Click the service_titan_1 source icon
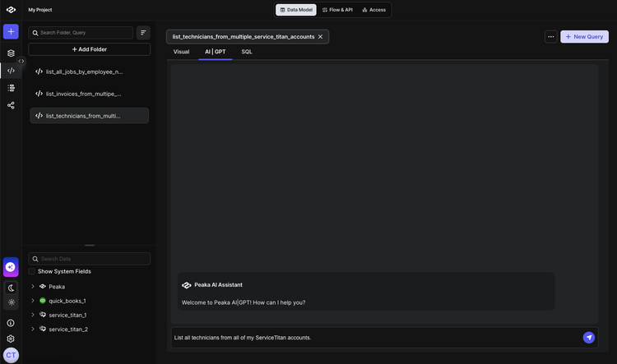This screenshot has height=364, width=617. (x=43, y=315)
